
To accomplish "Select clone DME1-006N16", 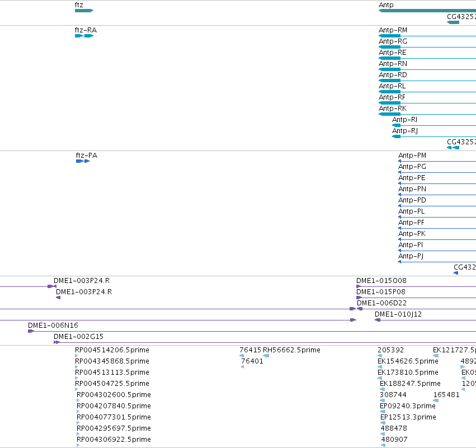I will [x=53, y=326].
